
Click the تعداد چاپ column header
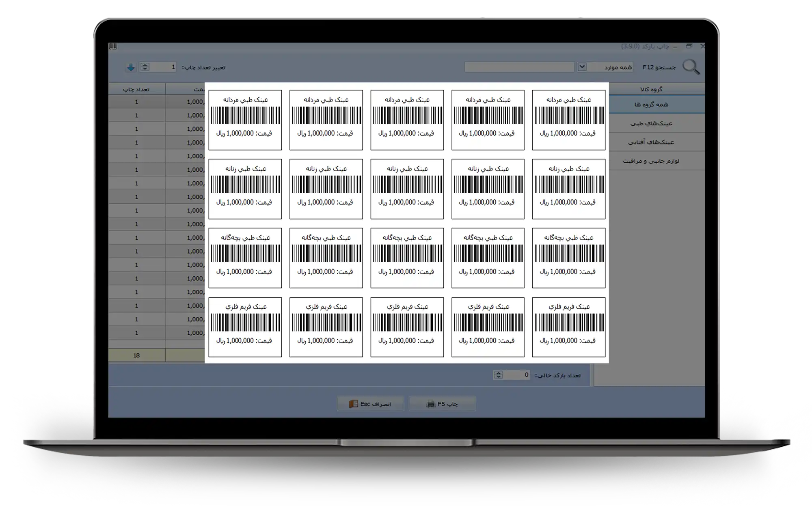coord(136,89)
